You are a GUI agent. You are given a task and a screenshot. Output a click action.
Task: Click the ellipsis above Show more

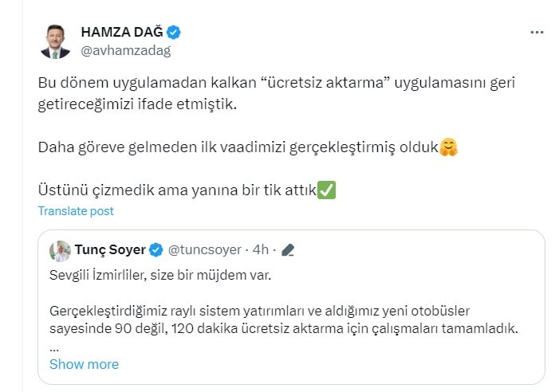pos(54,347)
